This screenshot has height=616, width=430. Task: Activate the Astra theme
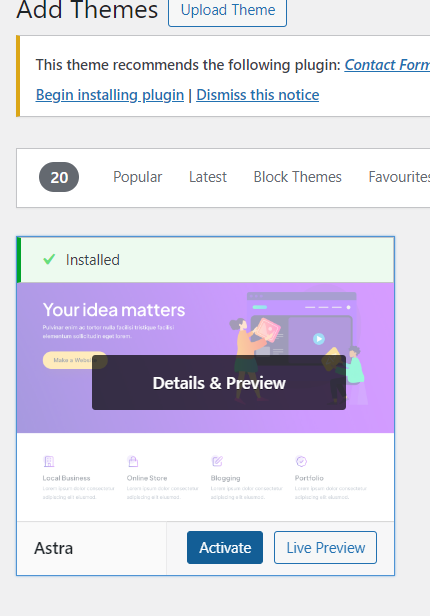[x=225, y=548]
